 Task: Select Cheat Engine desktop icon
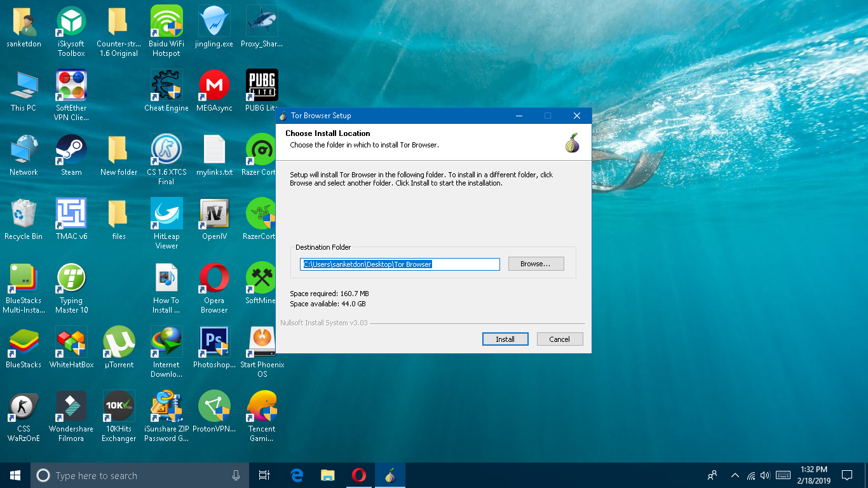click(166, 86)
